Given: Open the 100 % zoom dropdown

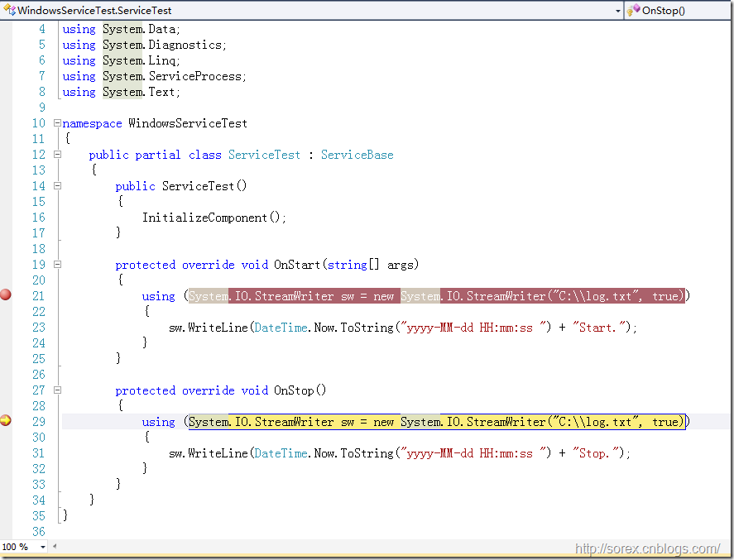Looking at the screenshot, I should point(41,547).
